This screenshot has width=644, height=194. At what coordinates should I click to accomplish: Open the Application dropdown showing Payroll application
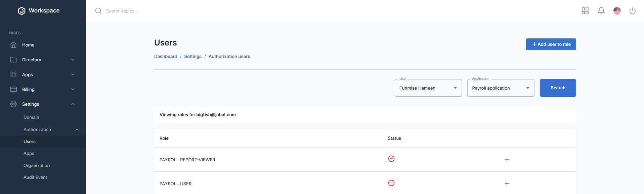[x=501, y=88]
